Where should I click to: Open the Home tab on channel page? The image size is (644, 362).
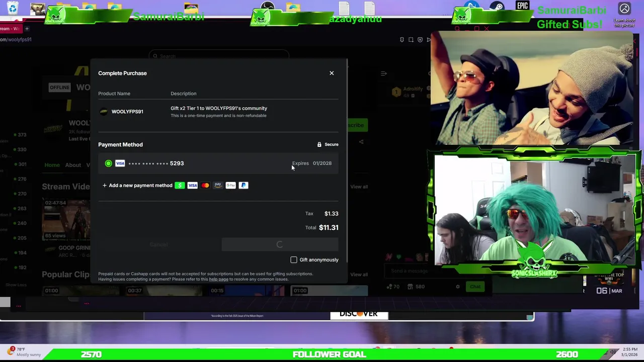pyautogui.click(x=52, y=165)
